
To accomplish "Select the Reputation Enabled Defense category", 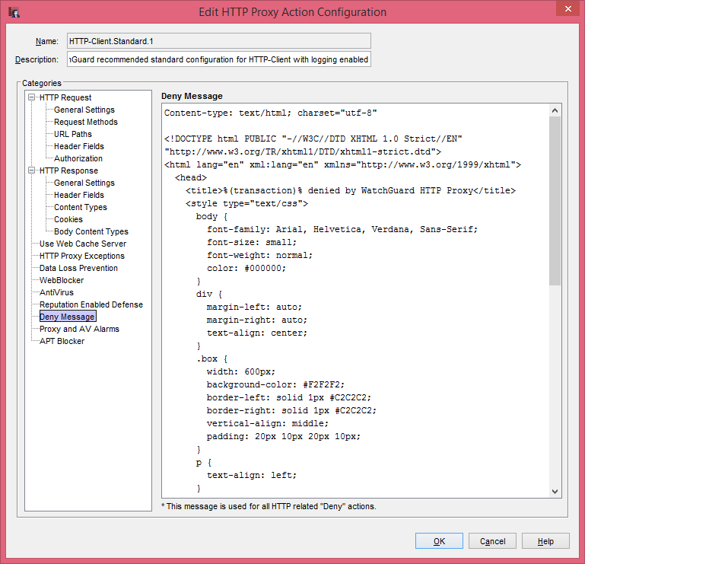I will pyautogui.click(x=91, y=304).
